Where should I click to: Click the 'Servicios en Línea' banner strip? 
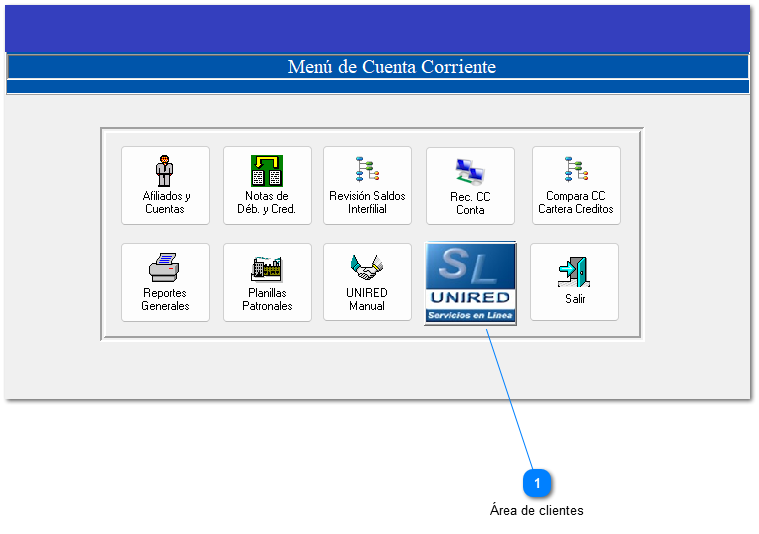click(470, 315)
